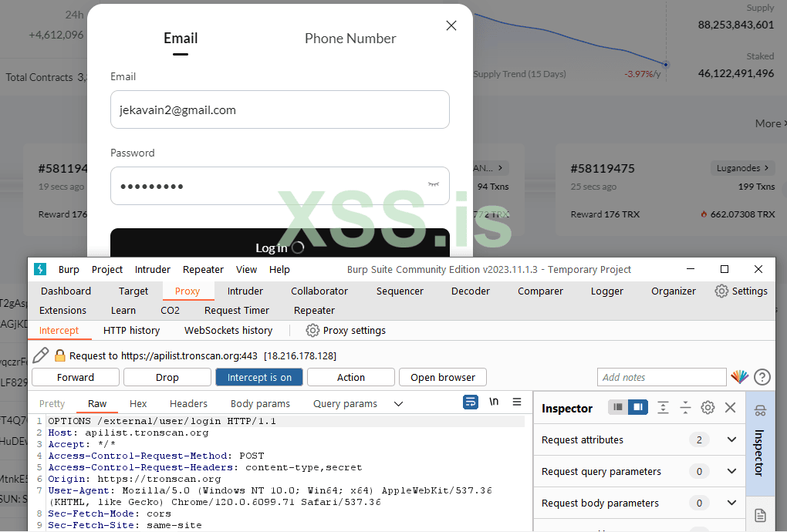The height and width of the screenshot is (532, 787).
Task: Open the help question mark icon
Action: (x=762, y=376)
